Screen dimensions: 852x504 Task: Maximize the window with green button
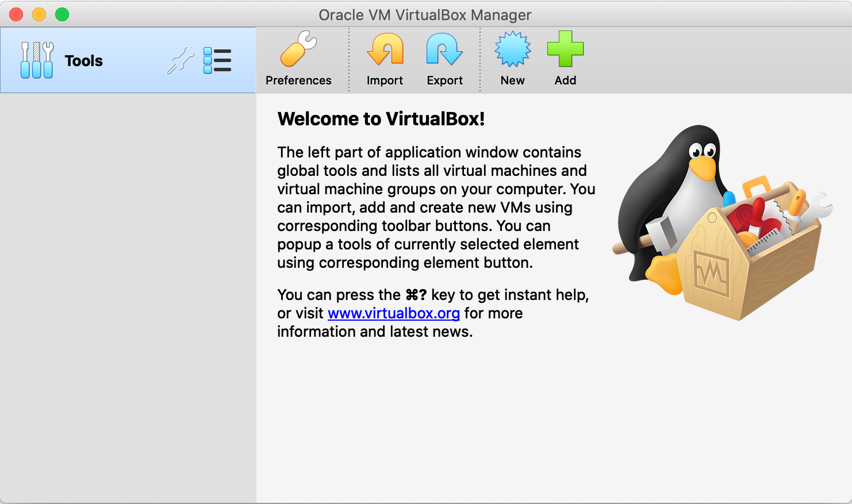(62, 14)
